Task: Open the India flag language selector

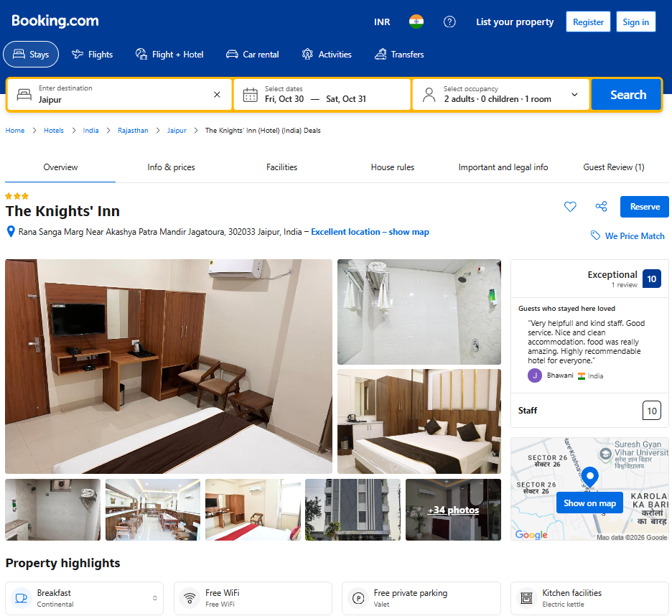Action: coord(416,22)
